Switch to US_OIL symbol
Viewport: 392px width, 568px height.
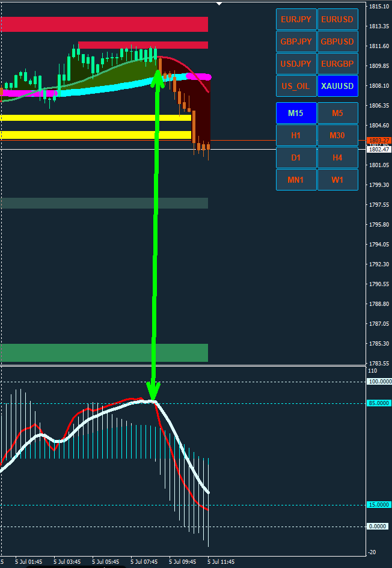pos(296,86)
